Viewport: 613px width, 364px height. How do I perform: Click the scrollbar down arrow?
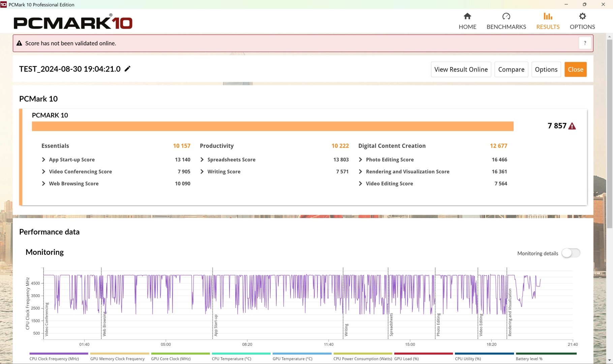tap(610, 360)
